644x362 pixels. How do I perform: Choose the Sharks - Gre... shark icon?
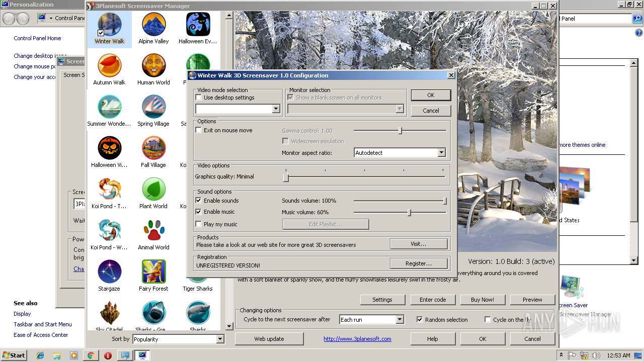tap(154, 313)
